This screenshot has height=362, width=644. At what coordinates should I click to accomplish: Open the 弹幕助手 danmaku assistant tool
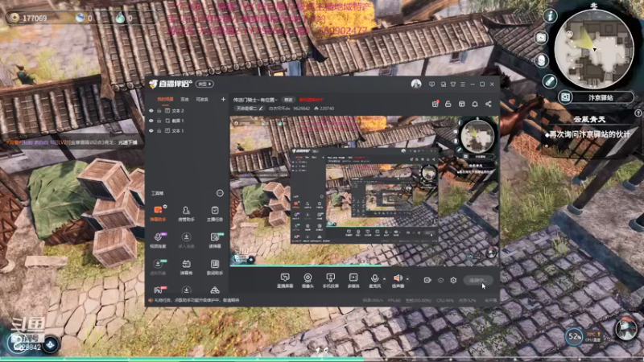(x=158, y=213)
